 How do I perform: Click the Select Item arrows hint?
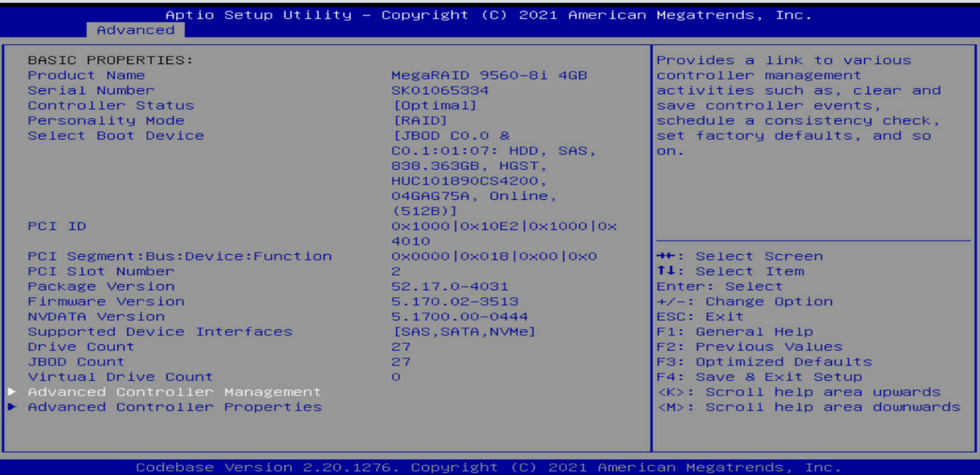pos(731,271)
